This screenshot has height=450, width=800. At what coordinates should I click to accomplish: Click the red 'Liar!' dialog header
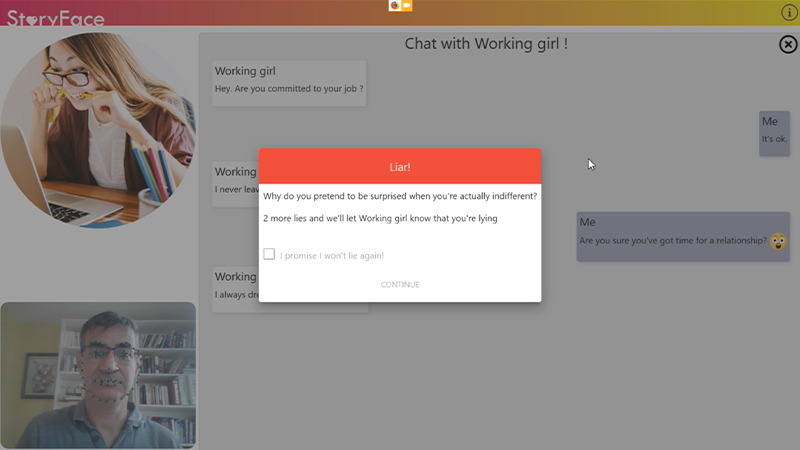pos(400,166)
